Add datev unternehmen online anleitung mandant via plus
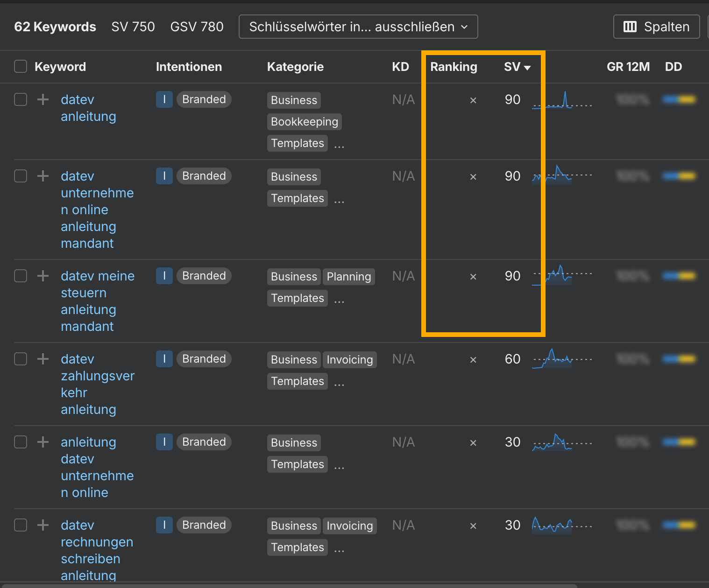Viewport: 709px width, 588px height. point(43,176)
